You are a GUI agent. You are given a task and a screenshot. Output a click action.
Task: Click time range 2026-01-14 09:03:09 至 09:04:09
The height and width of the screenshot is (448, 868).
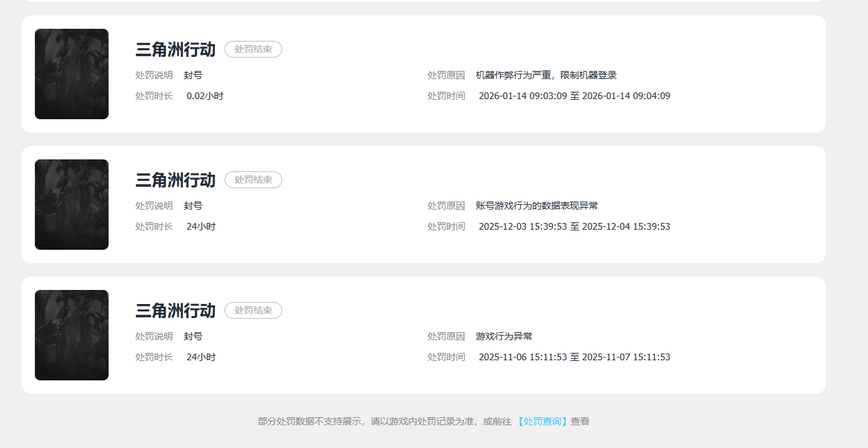click(574, 96)
